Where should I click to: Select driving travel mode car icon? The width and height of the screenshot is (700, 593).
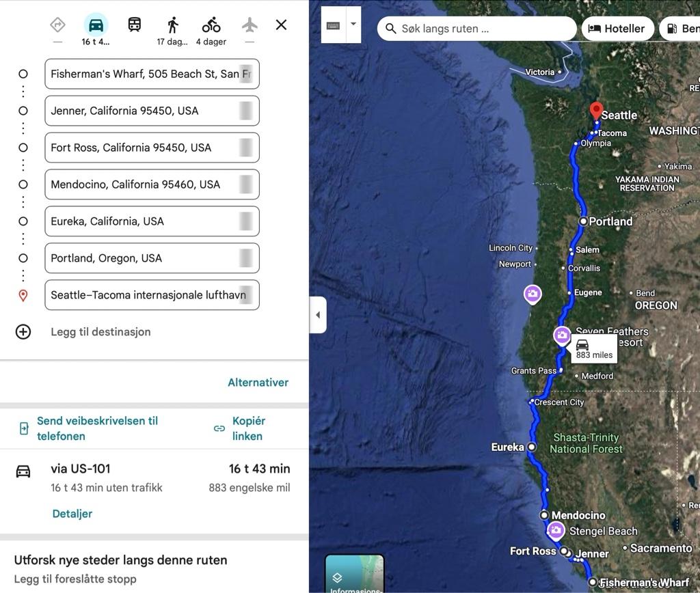click(x=96, y=25)
